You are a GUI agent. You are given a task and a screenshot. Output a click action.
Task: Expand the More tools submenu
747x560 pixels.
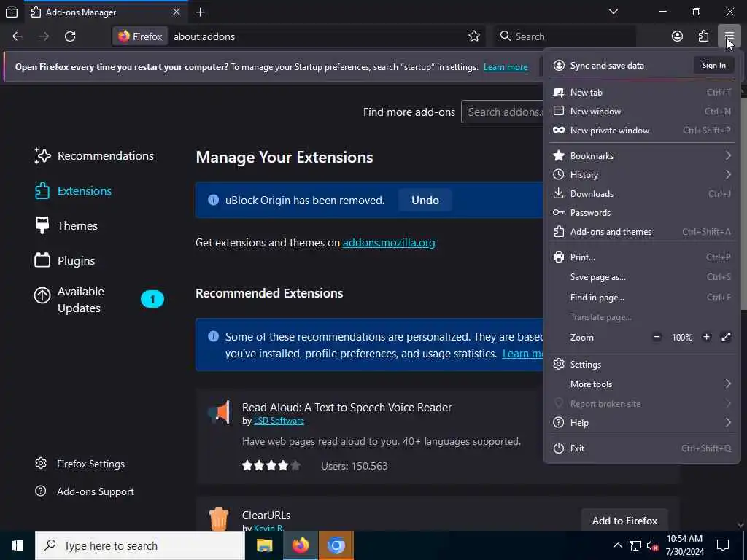pyautogui.click(x=642, y=384)
